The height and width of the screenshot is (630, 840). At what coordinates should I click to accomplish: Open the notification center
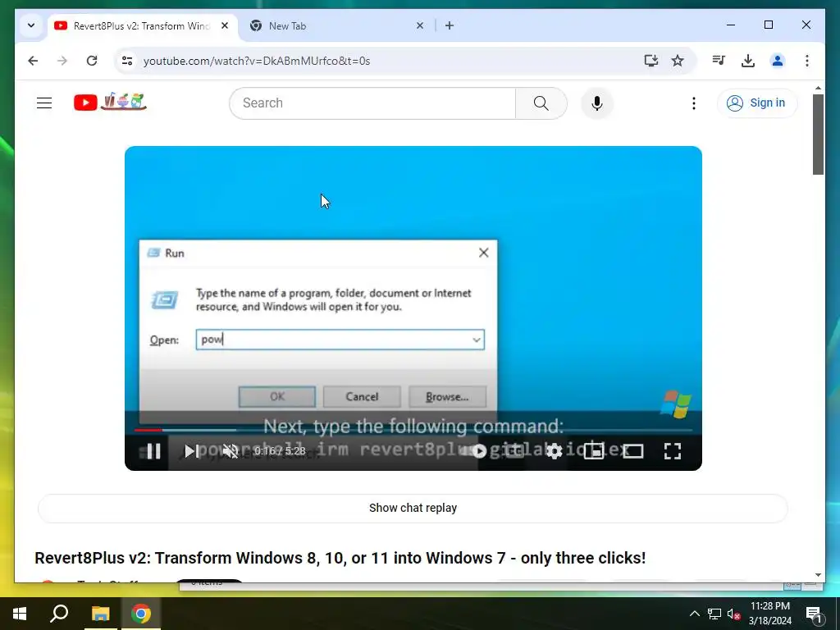coord(815,614)
